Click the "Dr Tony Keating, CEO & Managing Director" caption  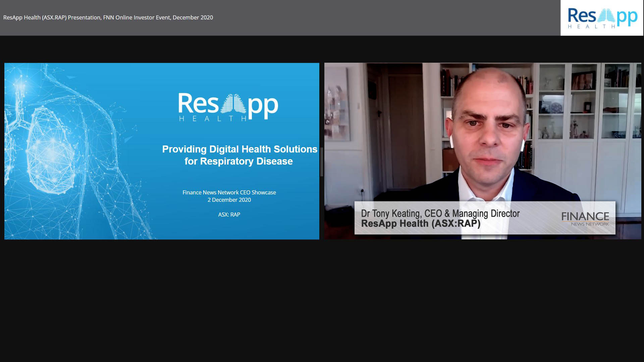tap(440, 214)
